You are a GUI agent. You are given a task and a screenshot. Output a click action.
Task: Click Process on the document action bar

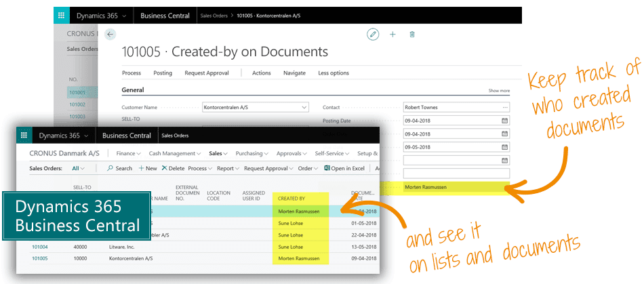pyautogui.click(x=132, y=73)
